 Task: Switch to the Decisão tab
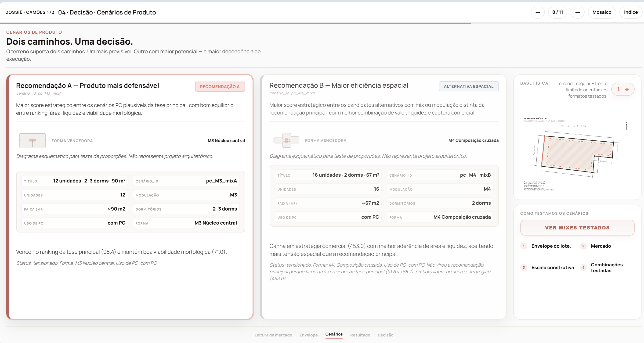click(385, 335)
